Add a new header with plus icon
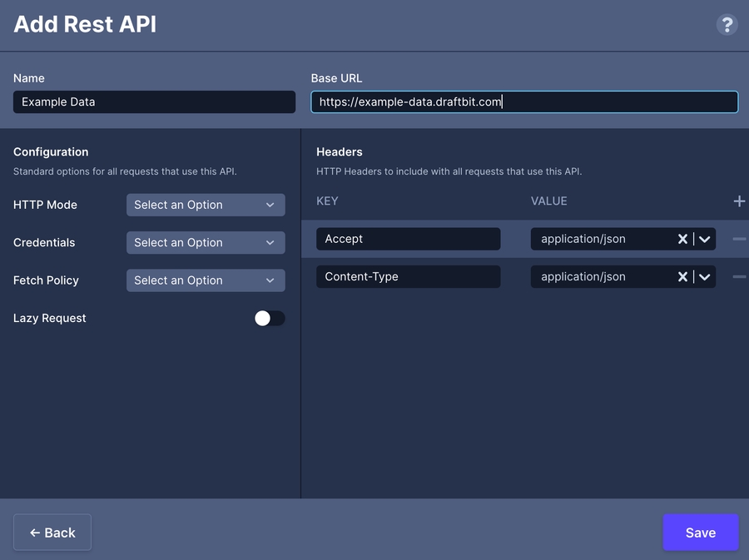749x560 pixels. click(738, 201)
